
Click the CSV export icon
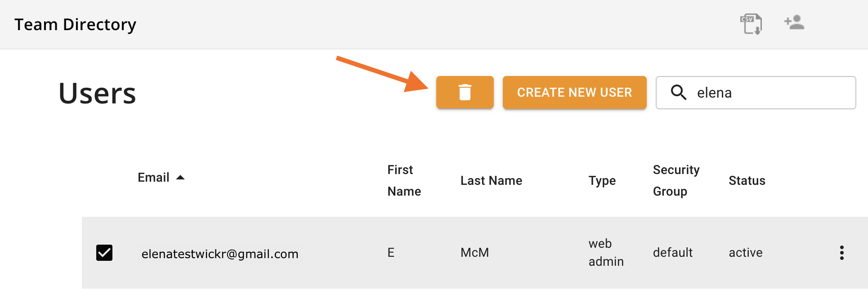point(751,24)
